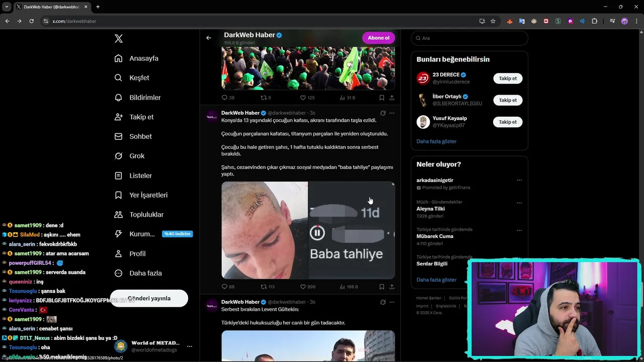Open the Aleyna Tilki trend
The width and height of the screenshot is (644, 362).
click(x=431, y=209)
